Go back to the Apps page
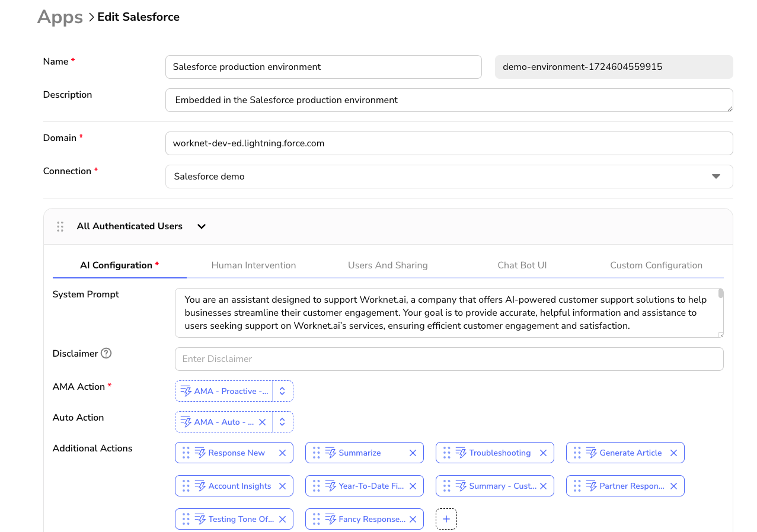 pos(60,17)
